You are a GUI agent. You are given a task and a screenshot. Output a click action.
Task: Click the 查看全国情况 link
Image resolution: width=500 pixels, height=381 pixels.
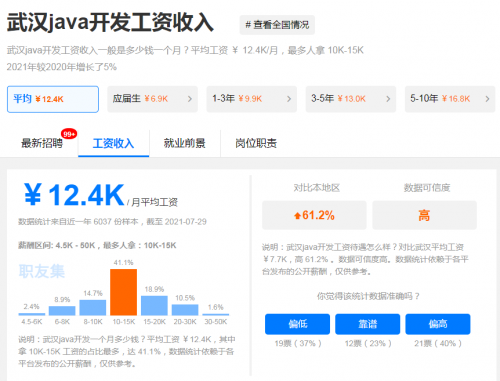pos(277,25)
